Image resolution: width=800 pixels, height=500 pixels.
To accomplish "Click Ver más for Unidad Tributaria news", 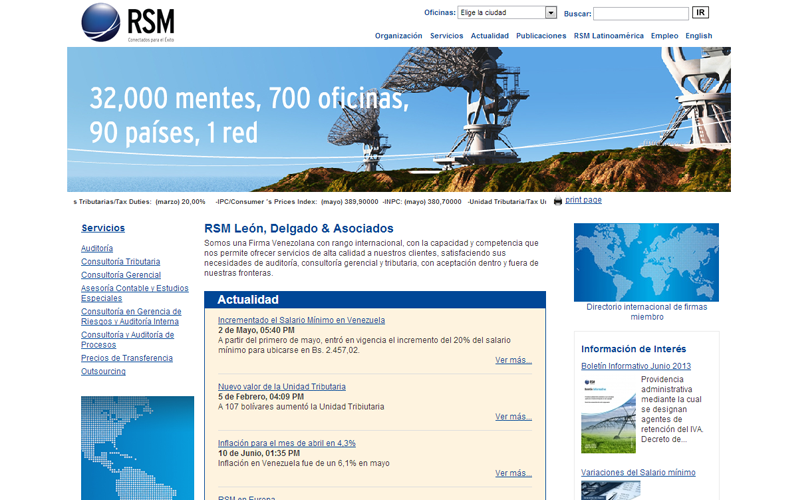I will pos(513,417).
